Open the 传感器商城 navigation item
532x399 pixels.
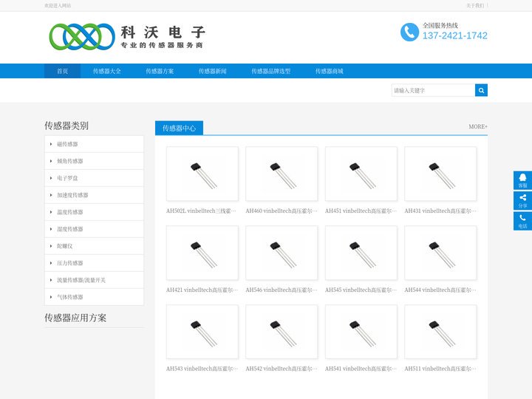pyautogui.click(x=329, y=71)
